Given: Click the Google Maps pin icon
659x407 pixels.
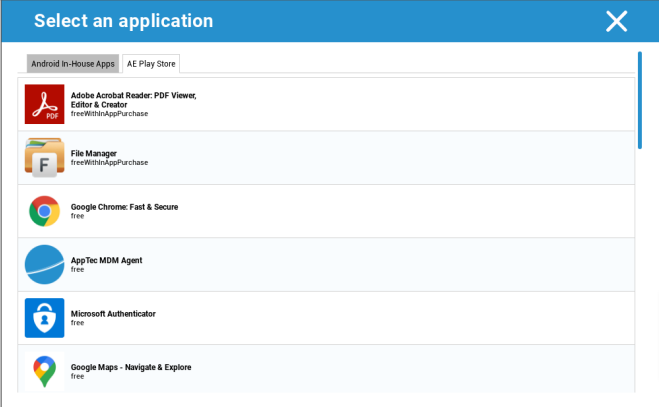Looking at the screenshot, I should coord(44,371).
